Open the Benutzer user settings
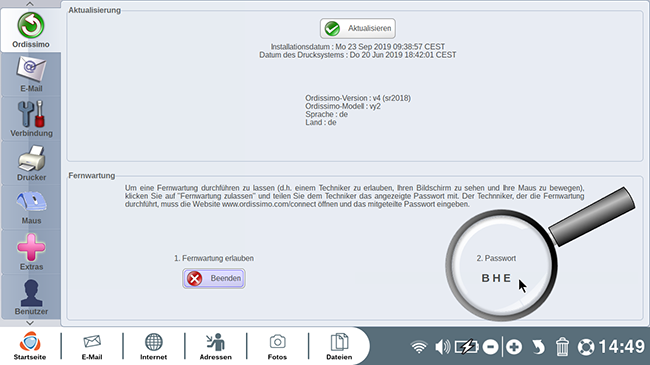Image resolution: width=650 pixels, height=365 pixels. point(31,296)
